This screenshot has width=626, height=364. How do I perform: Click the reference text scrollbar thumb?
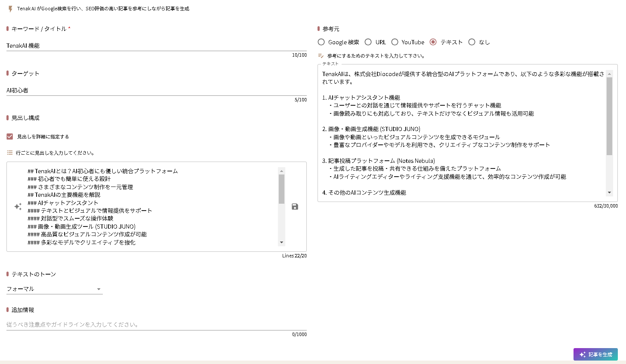click(x=609, y=116)
